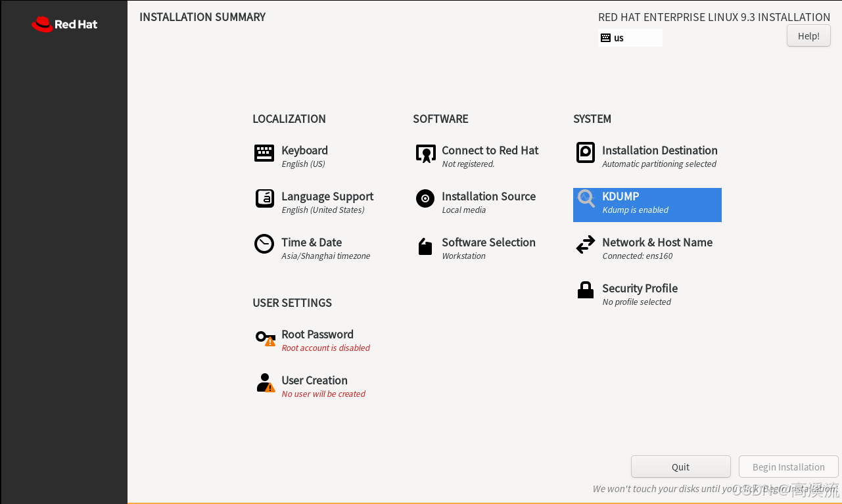Click 'English (United States)' language text
Image resolution: width=842 pixels, height=504 pixels.
(x=323, y=210)
